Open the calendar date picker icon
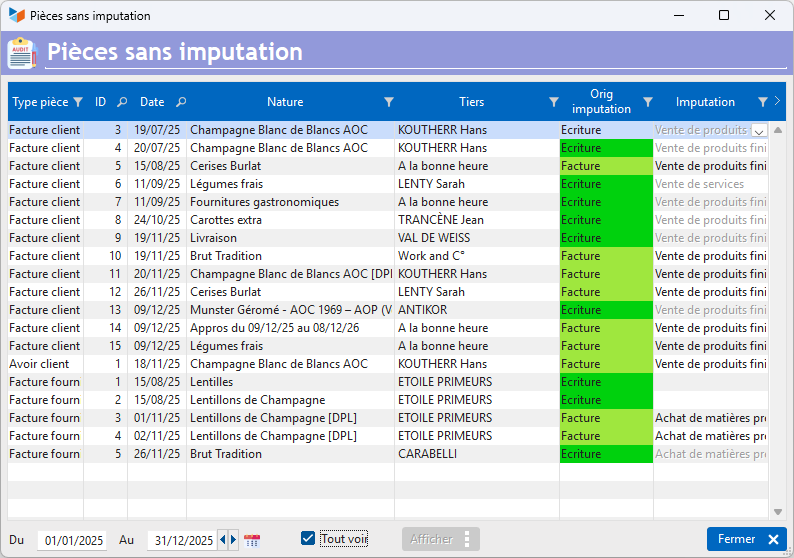Screen dimensions: 794x558 pyautogui.click(x=252, y=540)
